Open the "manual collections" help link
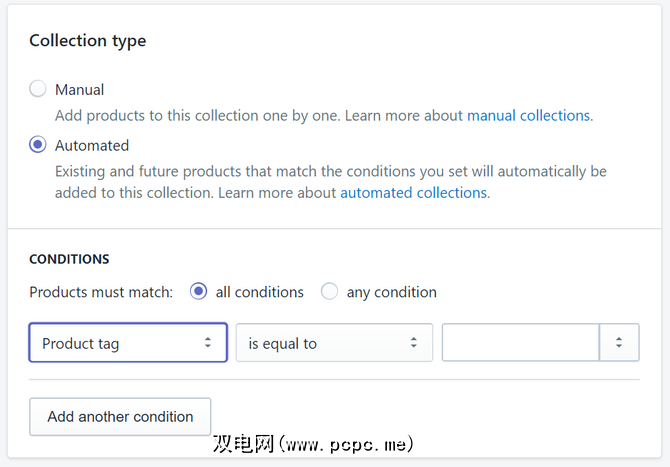This screenshot has height=467, width=670. [x=528, y=115]
